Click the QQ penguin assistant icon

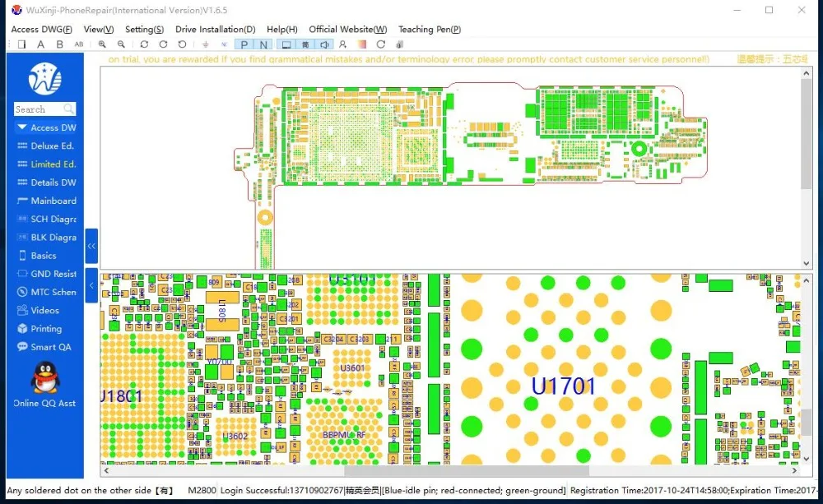tap(45, 377)
